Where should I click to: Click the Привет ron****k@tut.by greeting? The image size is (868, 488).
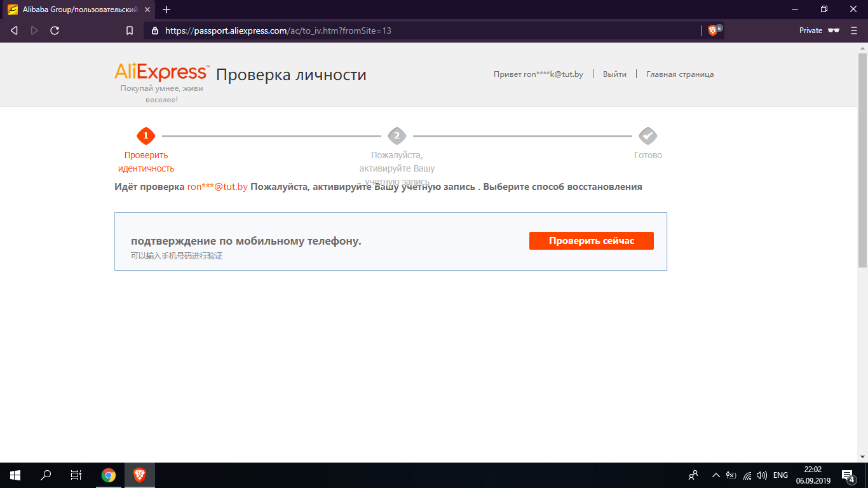538,74
